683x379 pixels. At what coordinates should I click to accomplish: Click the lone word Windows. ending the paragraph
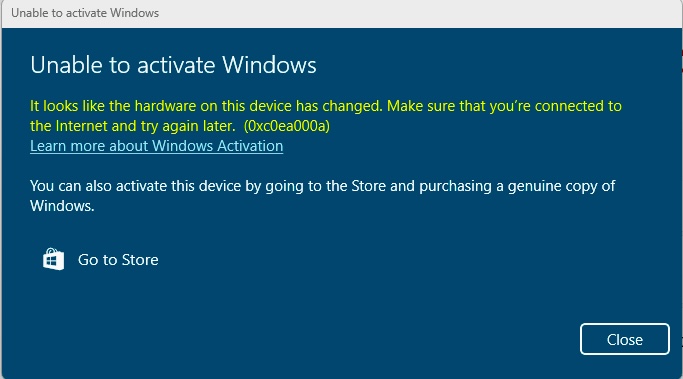click(62, 206)
